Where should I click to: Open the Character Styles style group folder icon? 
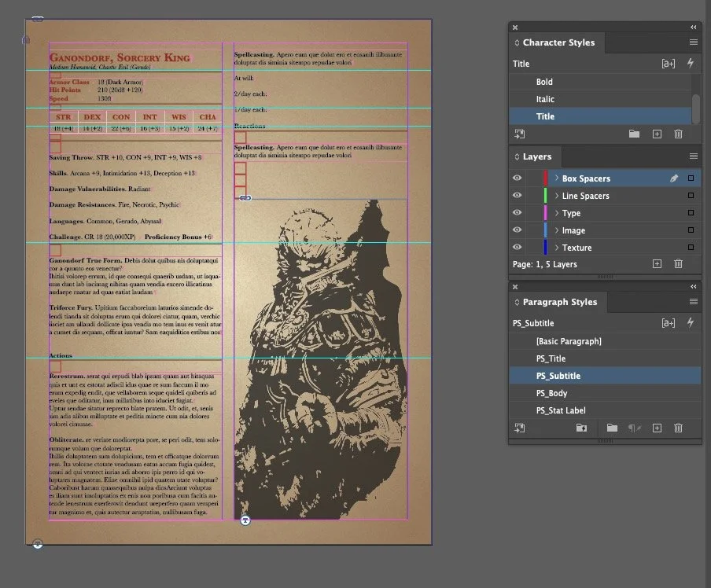(x=634, y=134)
